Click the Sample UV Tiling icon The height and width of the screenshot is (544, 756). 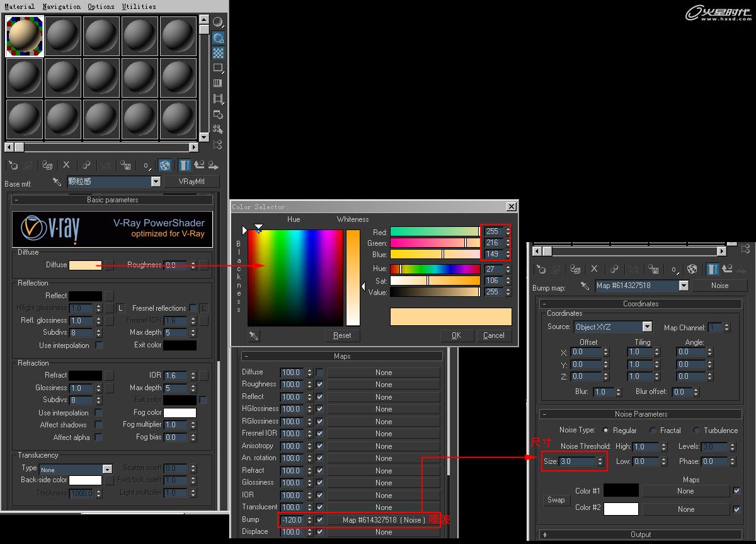(x=218, y=68)
